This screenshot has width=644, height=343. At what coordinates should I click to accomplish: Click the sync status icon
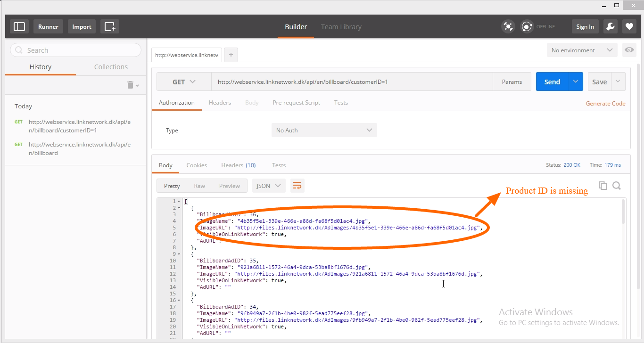[527, 26]
